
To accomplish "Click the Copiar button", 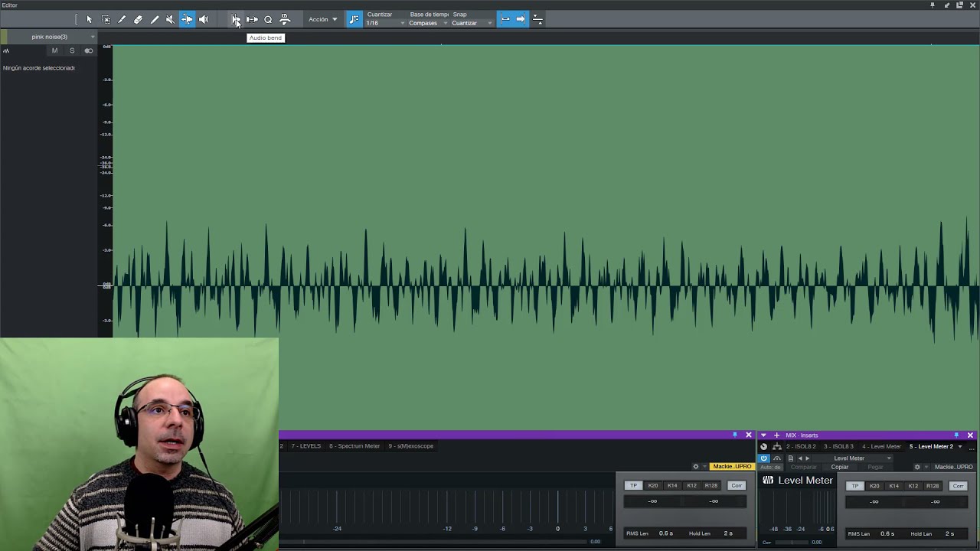I will pyautogui.click(x=840, y=467).
